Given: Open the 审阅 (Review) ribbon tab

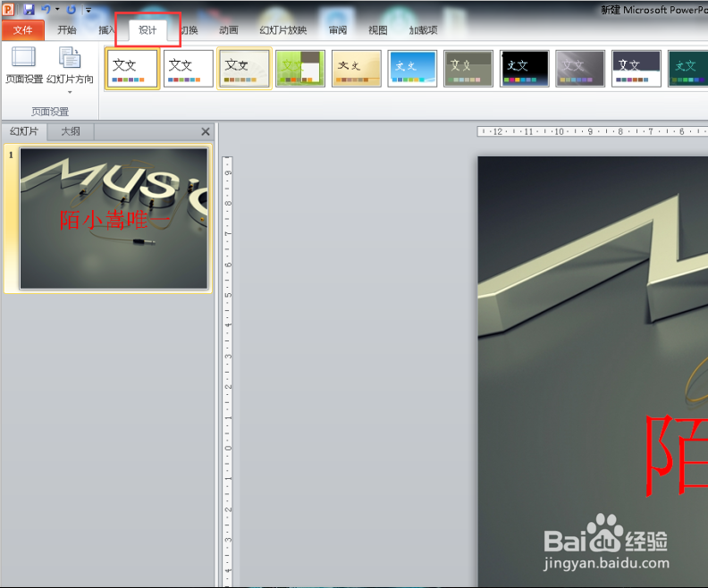Looking at the screenshot, I should click(338, 30).
